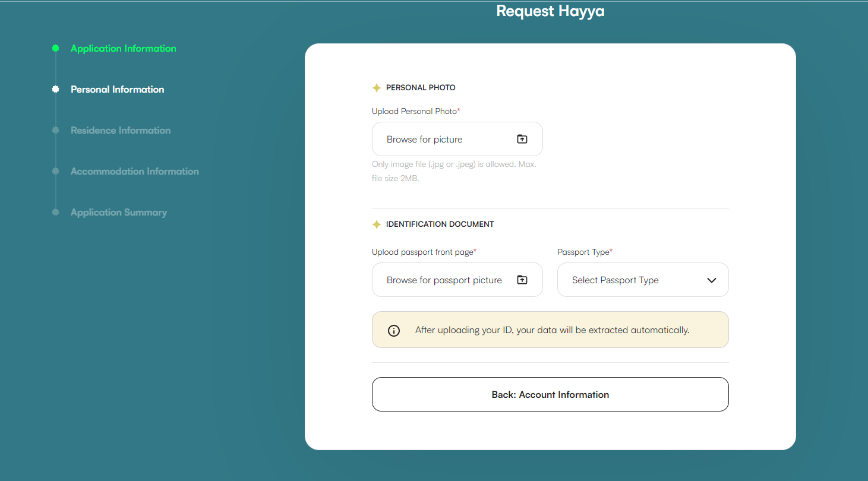
Task: Click the Upload Personal Photo label
Action: click(x=416, y=111)
